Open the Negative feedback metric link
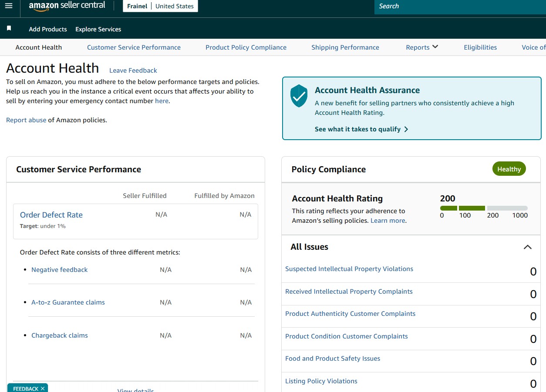Image resolution: width=546 pixels, height=392 pixels. pos(60,270)
